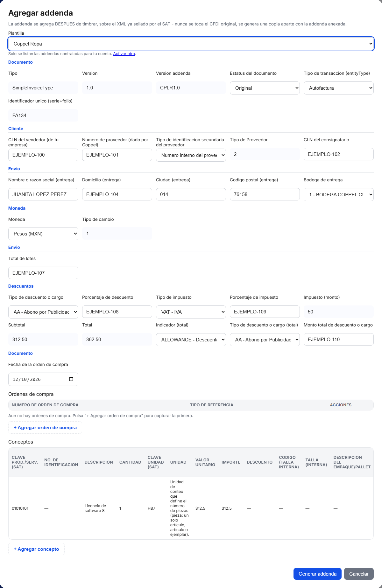Open the Moneda dropdown Pesos (MXN)
Screen dimensions: 382x588
coord(43,234)
